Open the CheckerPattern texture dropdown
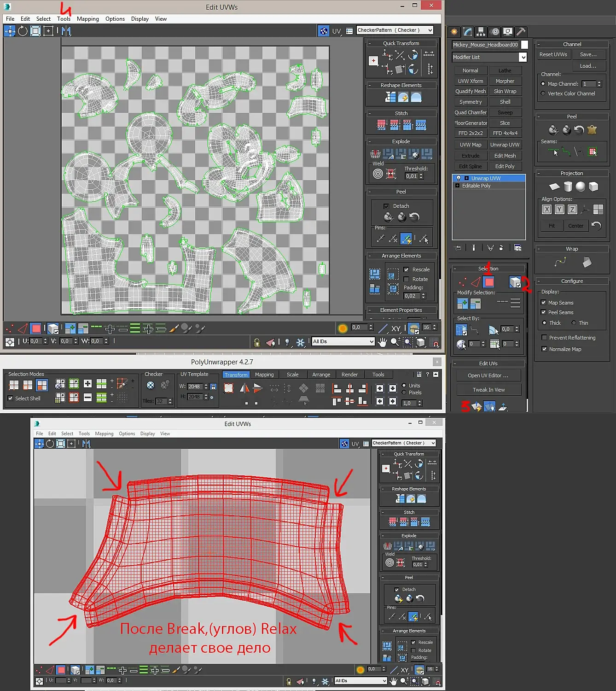The image size is (616, 691). (x=395, y=30)
